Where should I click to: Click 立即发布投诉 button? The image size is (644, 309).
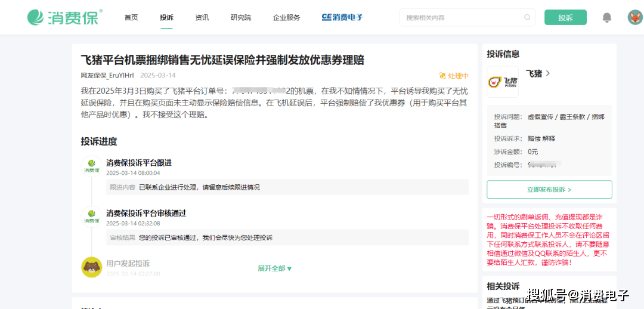point(550,190)
